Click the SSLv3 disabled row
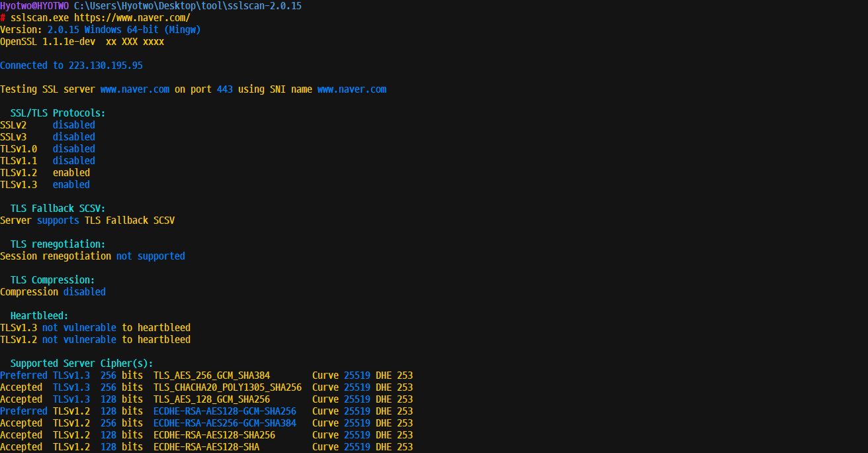The width and height of the screenshot is (868, 453). coord(48,137)
